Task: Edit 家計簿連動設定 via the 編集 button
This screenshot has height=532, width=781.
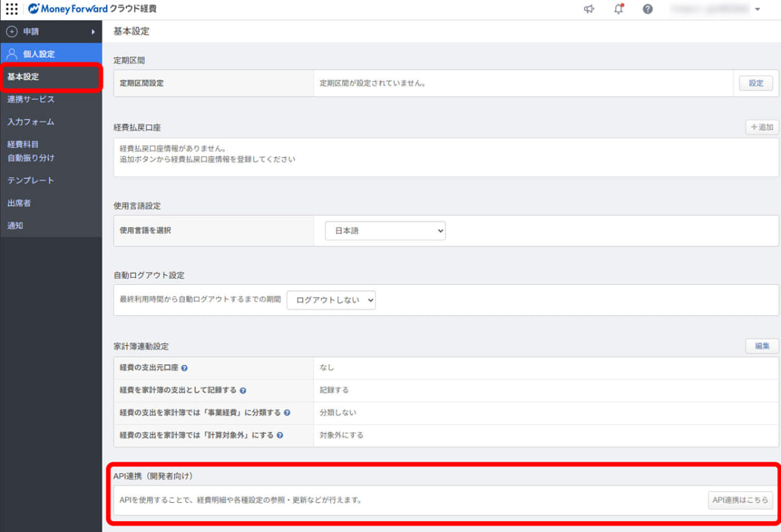Action: tap(761, 345)
